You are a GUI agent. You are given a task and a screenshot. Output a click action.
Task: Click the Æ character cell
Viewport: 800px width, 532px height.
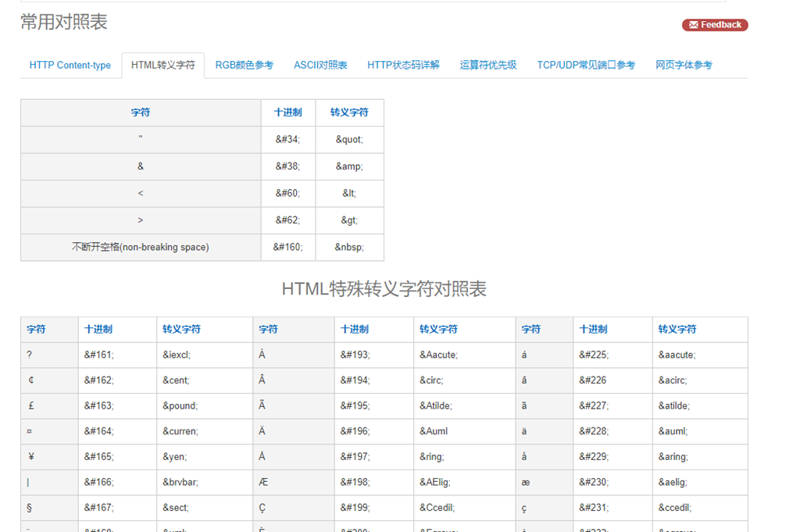pyautogui.click(x=294, y=483)
